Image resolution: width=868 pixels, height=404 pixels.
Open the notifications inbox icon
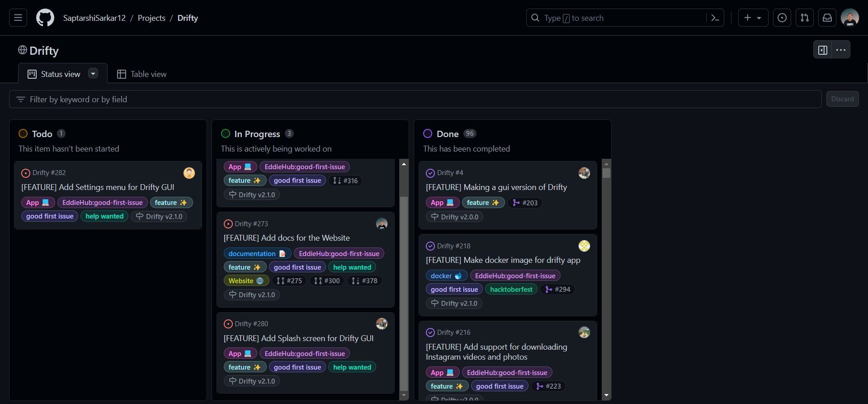pyautogui.click(x=827, y=18)
